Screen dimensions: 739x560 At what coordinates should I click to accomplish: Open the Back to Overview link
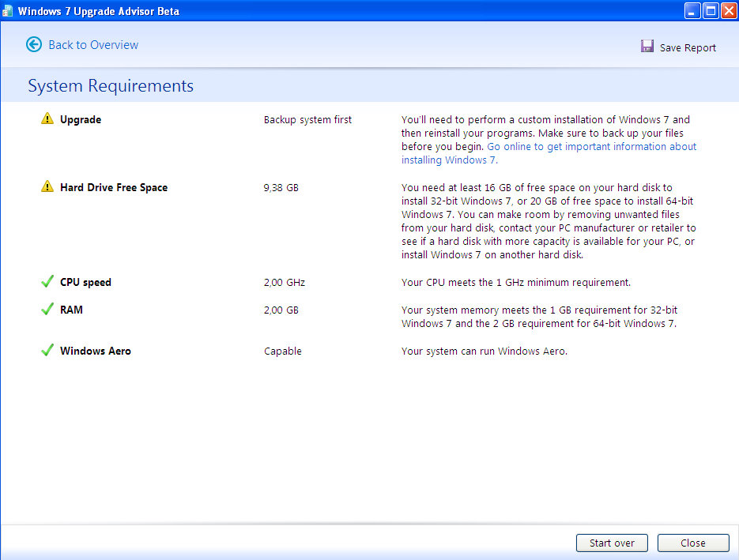pos(93,45)
